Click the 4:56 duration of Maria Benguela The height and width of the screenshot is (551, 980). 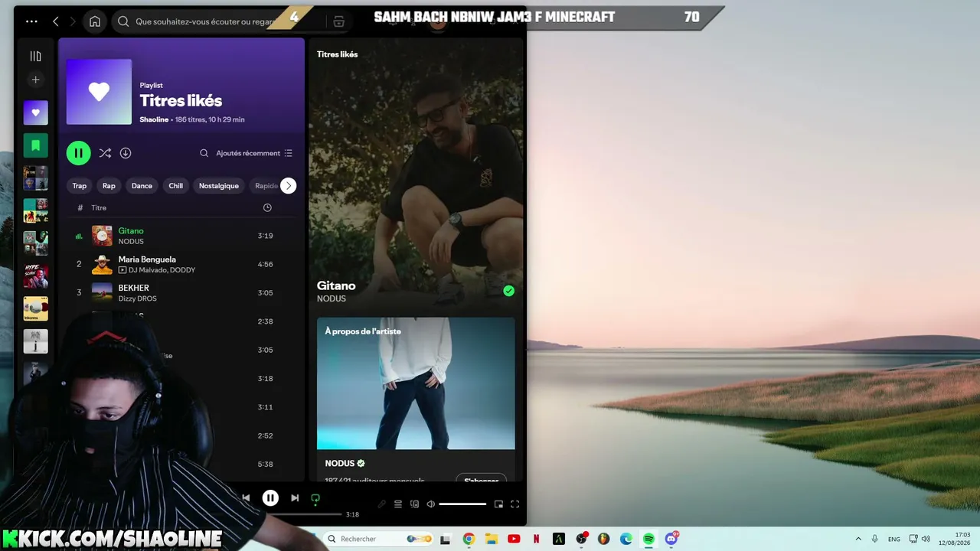click(x=266, y=264)
